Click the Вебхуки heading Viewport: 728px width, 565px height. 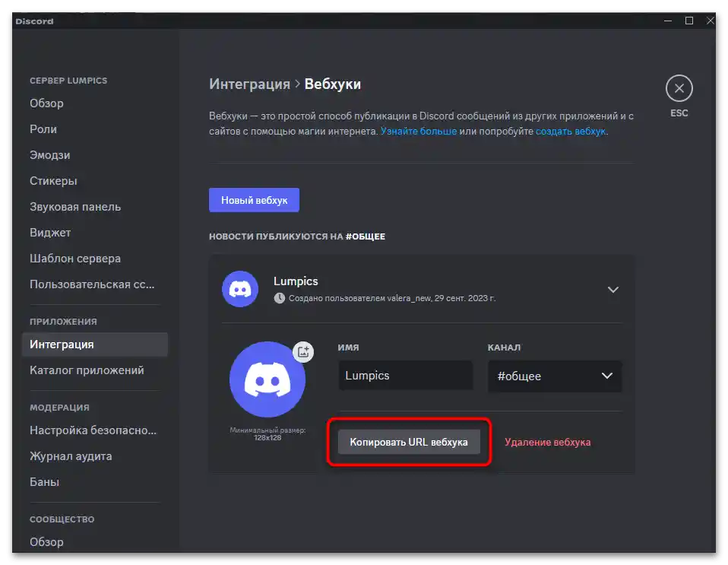332,84
